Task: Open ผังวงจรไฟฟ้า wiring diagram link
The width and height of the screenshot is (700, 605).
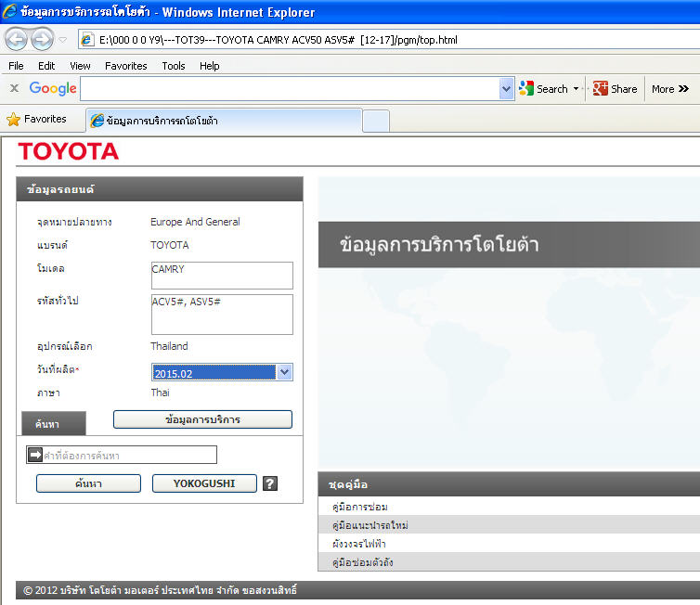Action: pyautogui.click(x=359, y=544)
